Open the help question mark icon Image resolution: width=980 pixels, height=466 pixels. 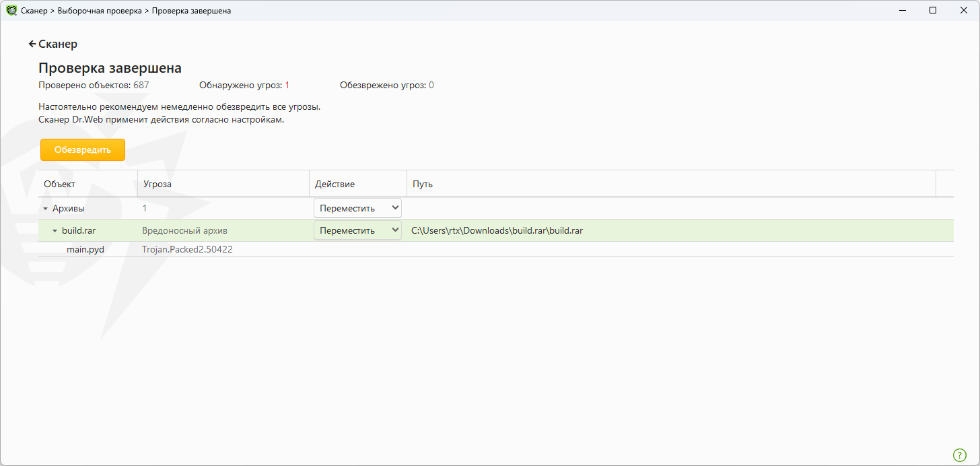click(x=960, y=455)
